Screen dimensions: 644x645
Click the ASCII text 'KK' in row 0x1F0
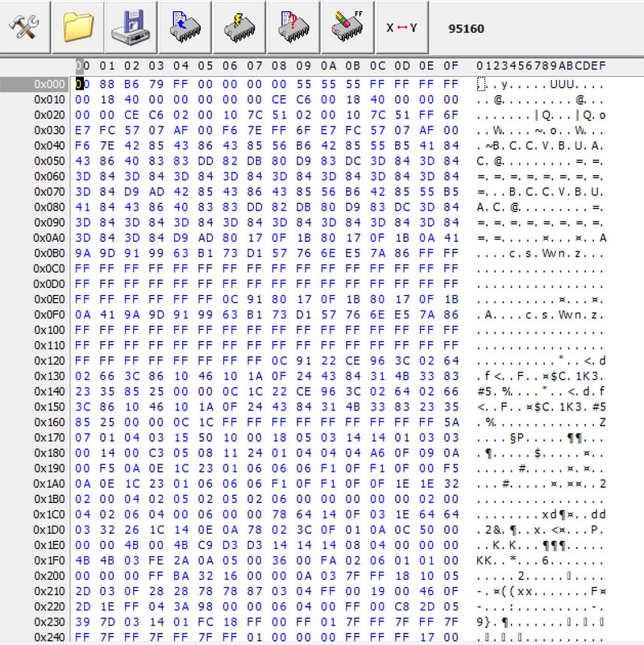484,560
